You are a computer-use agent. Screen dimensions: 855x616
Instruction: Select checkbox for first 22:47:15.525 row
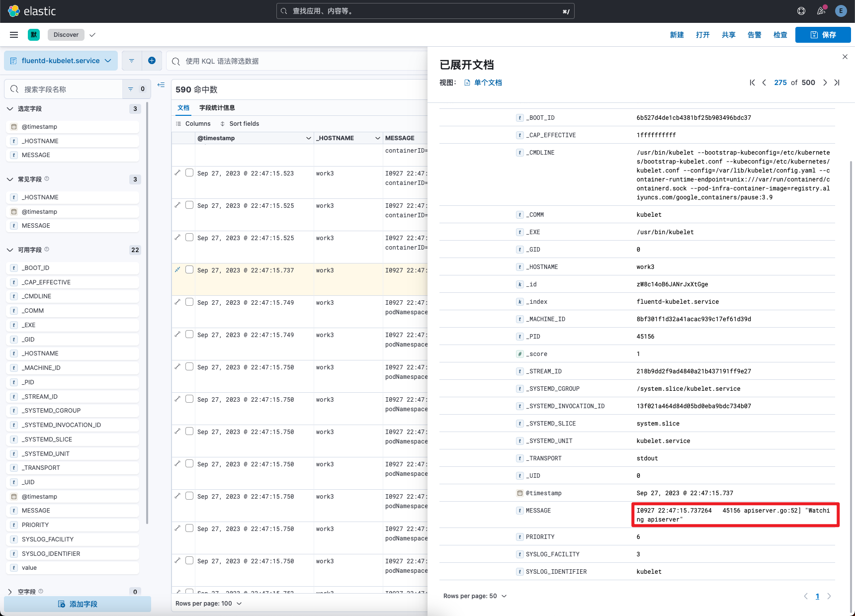pyautogui.click(x=189, y=205)
